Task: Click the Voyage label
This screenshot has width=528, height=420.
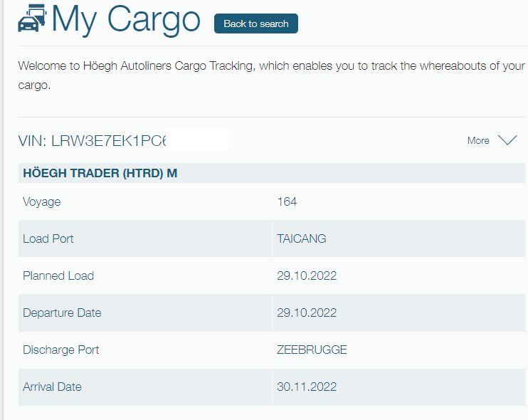Action: (42, 201)
